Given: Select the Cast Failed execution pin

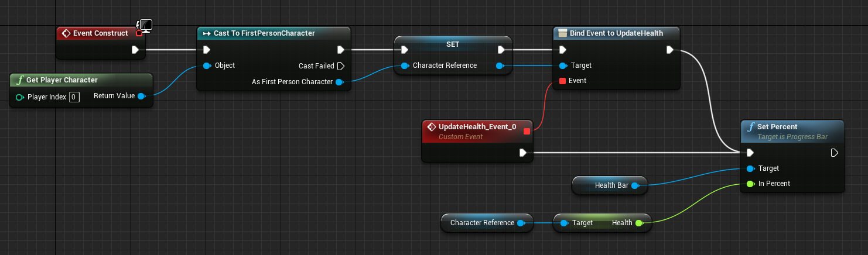Looking at the screenshot, I should [341, 66].
